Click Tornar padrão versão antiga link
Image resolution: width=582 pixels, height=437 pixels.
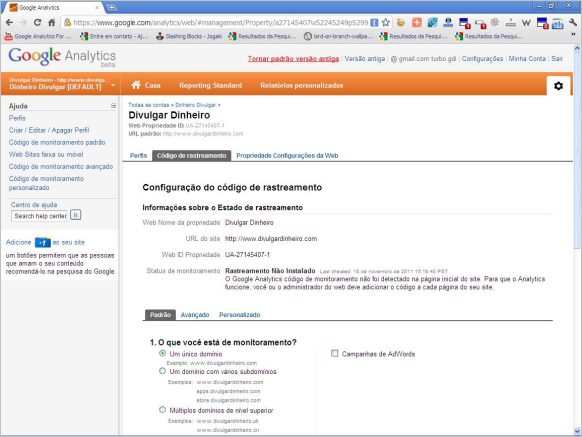coord(293,59)
